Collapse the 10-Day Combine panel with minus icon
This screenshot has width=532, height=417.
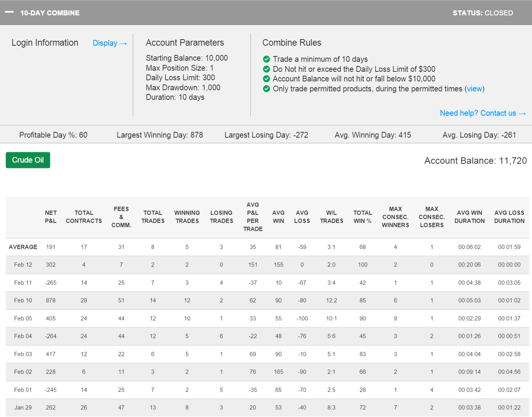(x=9, y=12)
